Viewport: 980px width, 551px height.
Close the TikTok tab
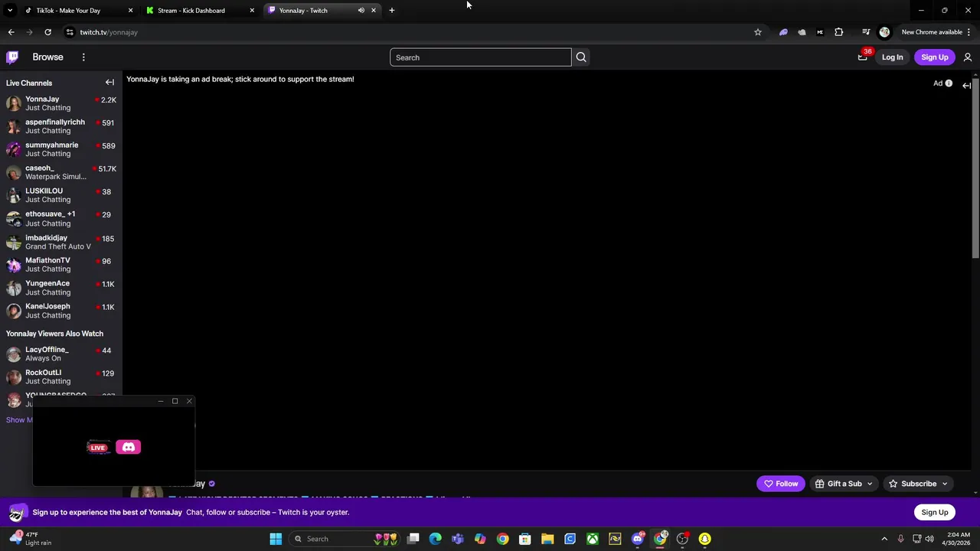(x=130, y=11)
